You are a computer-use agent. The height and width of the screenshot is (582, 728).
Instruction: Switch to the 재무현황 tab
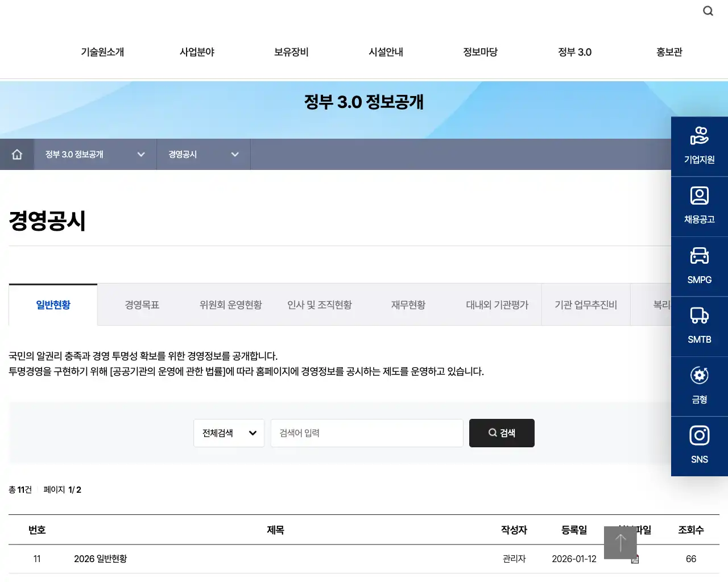(409, 305)
